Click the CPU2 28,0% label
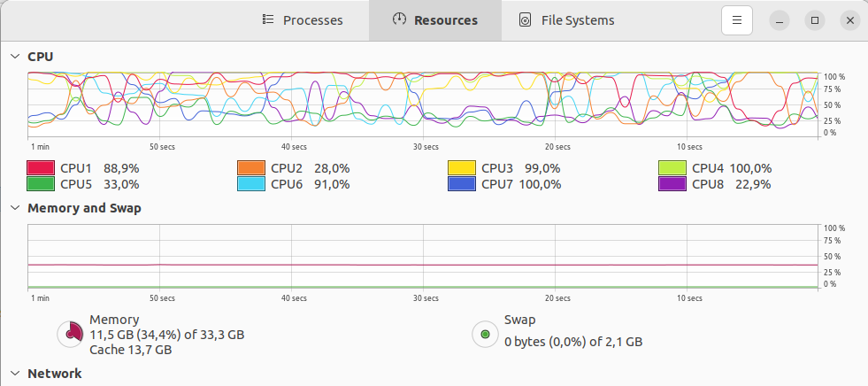868x386 pixels. pyautogui.click(x=311, y=168)
